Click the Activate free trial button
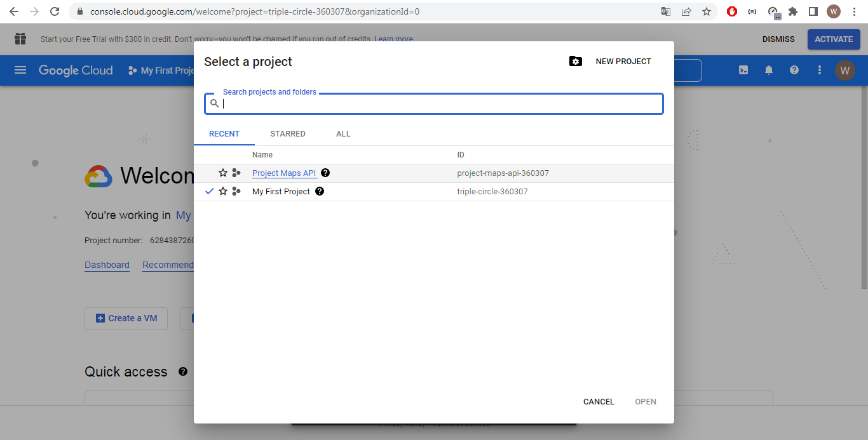The image size is (868, 440). 834,39
